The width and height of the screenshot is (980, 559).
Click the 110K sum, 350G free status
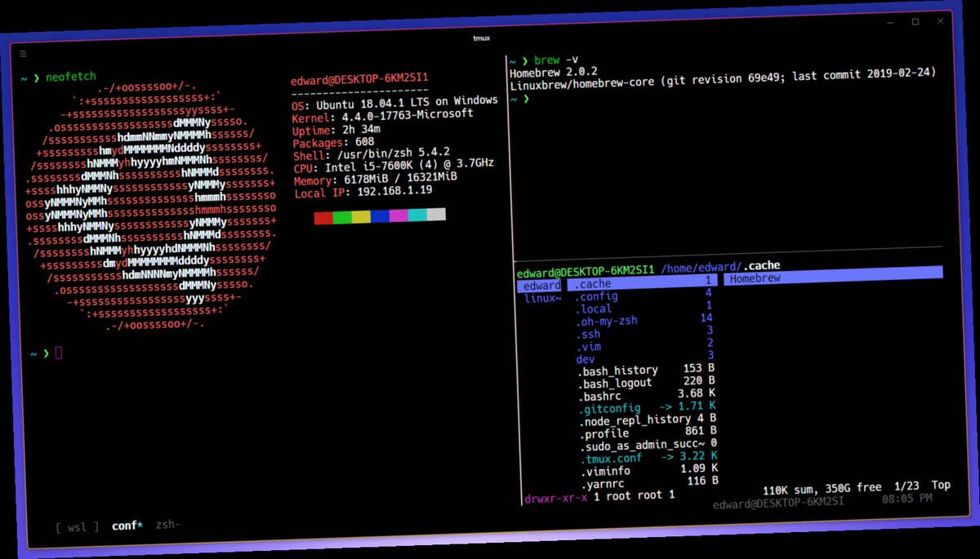click(822, 488)
